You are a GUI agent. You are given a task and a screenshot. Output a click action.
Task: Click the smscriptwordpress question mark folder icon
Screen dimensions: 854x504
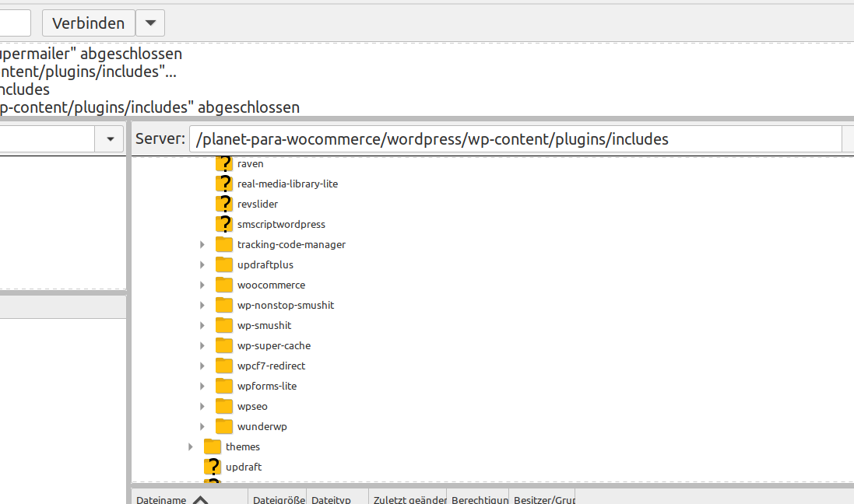tap(224, 224)
